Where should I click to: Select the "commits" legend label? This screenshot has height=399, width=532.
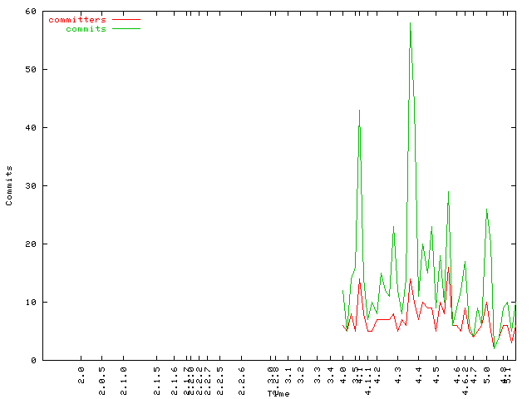point(86,28)
